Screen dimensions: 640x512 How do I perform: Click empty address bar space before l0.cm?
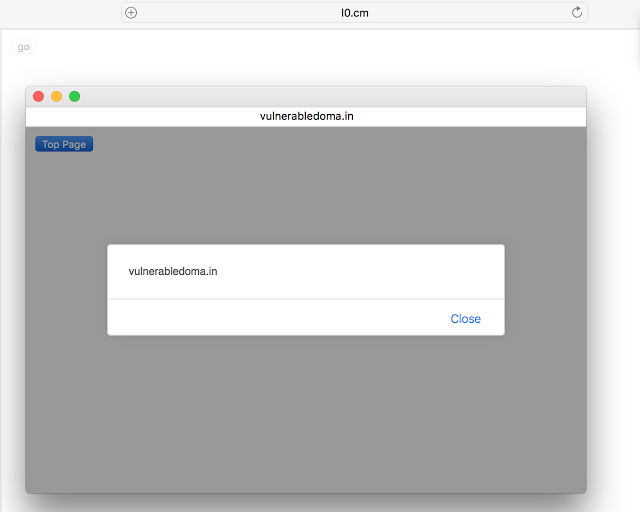[x=239, y=13]
